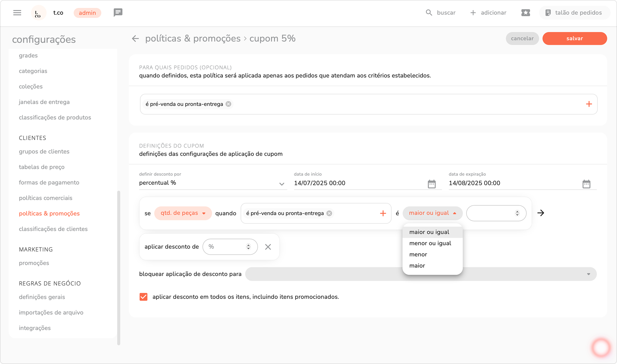Screen dimensions: 617x364
Task: Select 'menor ou igual' option
Action: [x=430, y=243]
